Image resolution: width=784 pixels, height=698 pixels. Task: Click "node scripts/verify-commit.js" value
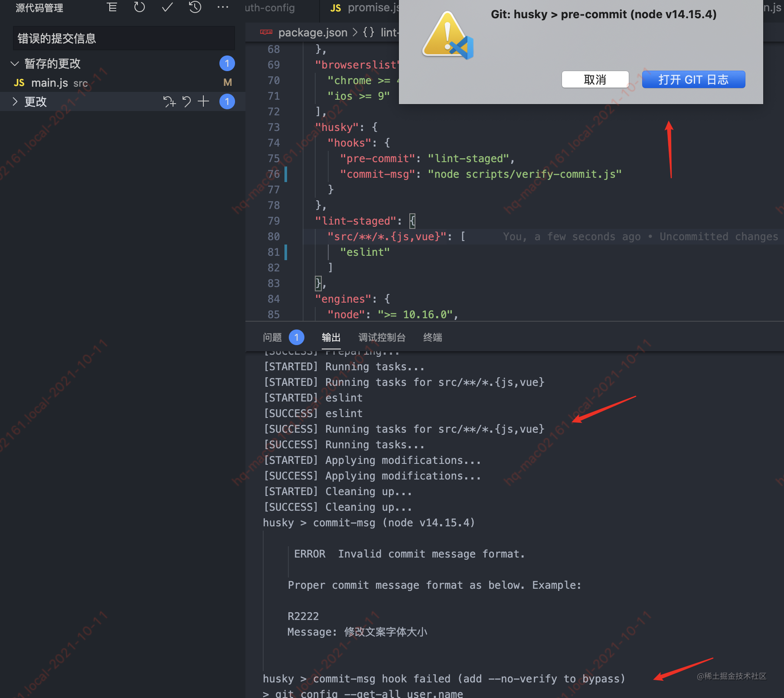pyautogui.click(x=525, y=174)
